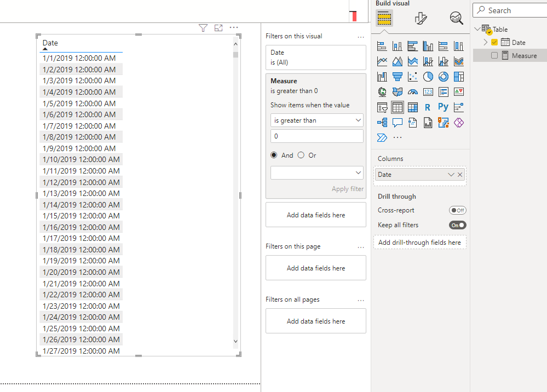The image size is (547, 392).
Task: Open options for Filters on this visual
Action: click(361, 37)
